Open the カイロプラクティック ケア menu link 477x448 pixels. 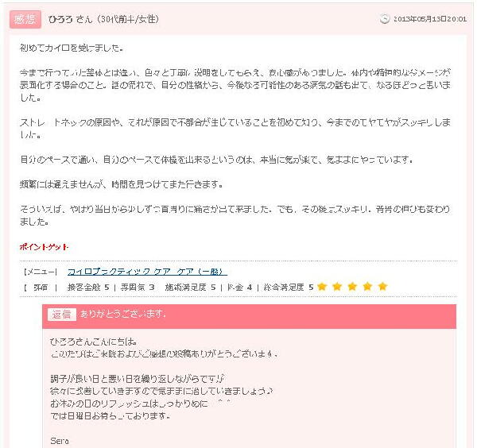click(x=147, y=272)
